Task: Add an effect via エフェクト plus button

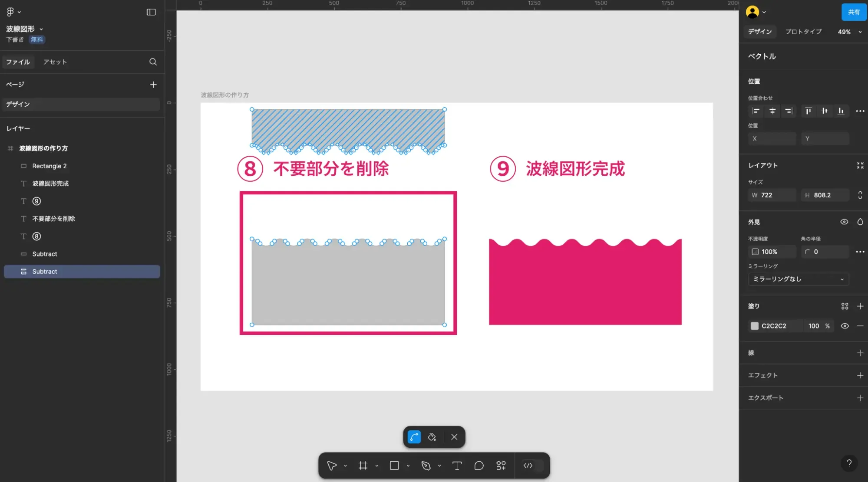Action: click(860, 375)
